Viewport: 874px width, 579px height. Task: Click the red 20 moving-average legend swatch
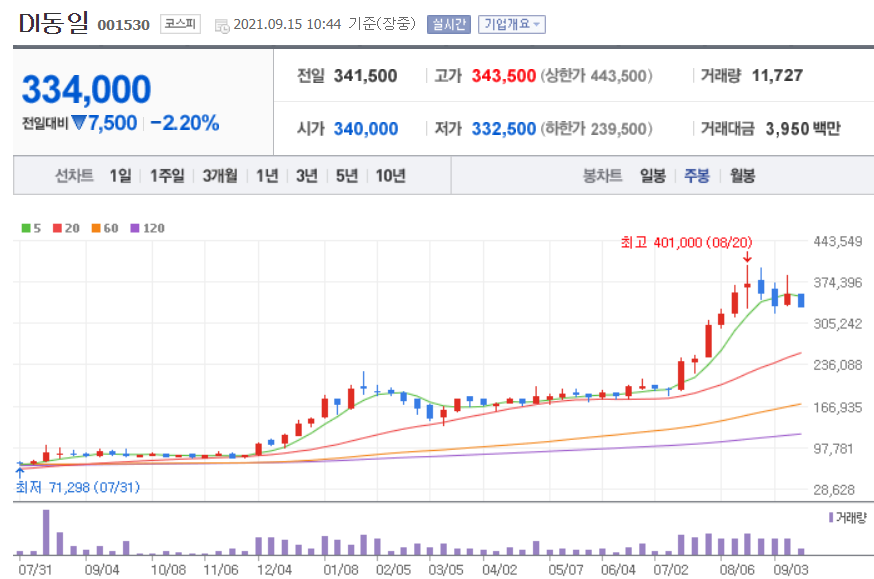[x=57, y=228]
